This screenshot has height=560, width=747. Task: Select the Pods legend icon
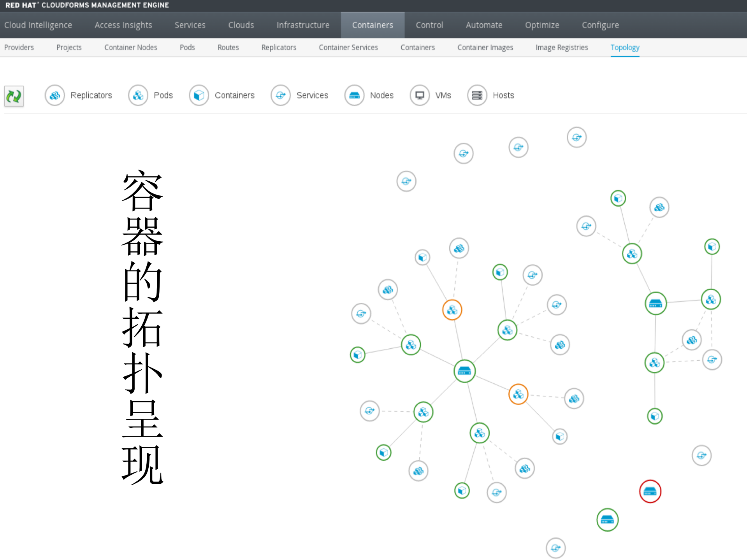pos(138,95)
